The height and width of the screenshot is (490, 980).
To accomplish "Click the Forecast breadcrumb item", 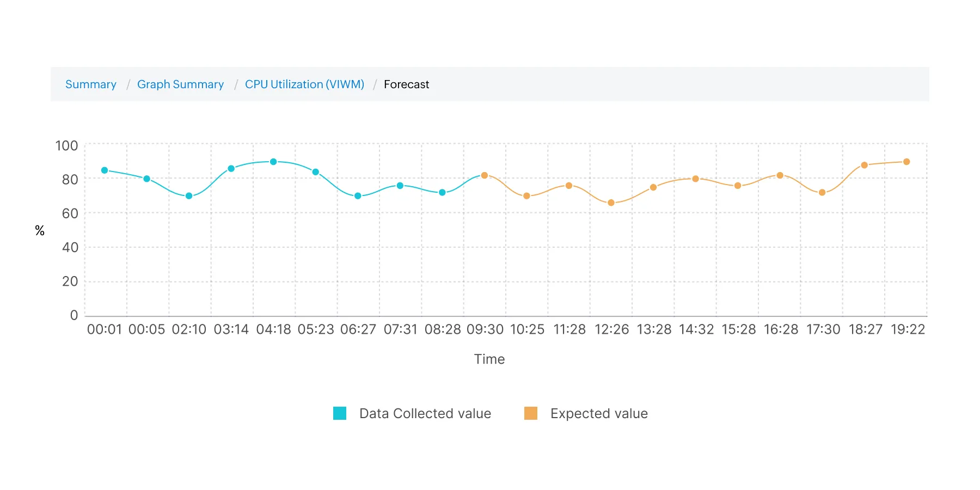I will [x=406, y=84].
